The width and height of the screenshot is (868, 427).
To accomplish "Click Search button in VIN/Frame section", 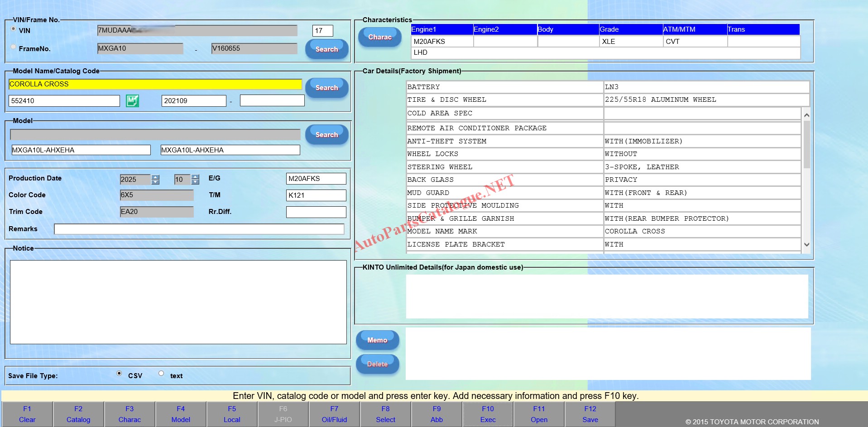I will (x=326, y=49).
